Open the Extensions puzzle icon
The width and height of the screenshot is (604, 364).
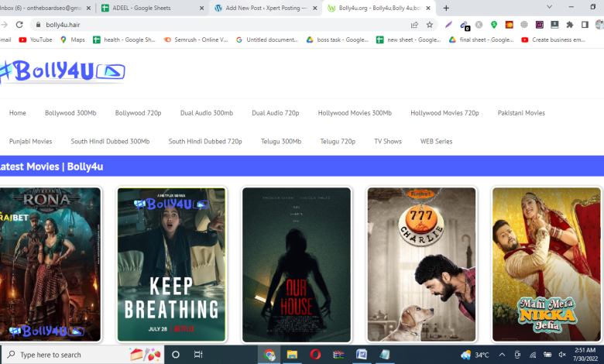pyautogui.click(x=569, y=25)
